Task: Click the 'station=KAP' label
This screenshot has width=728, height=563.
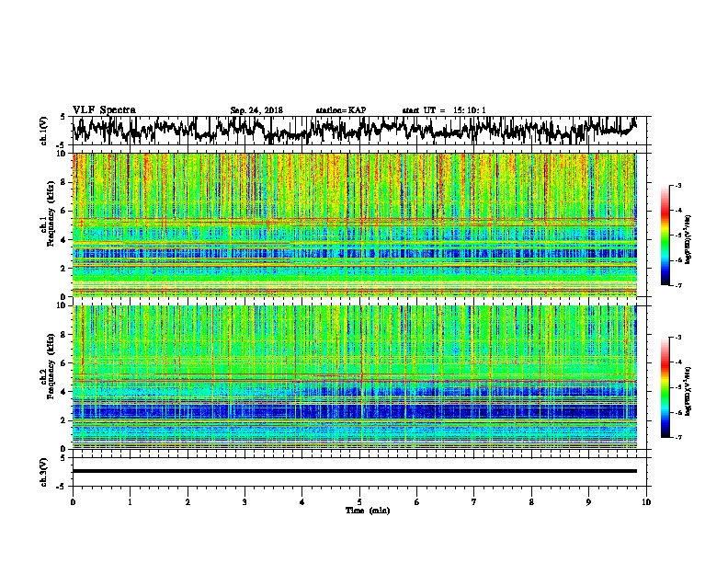Action: pos(341,110)
